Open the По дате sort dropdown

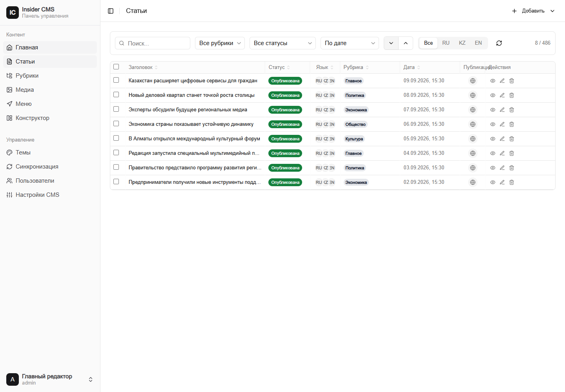[x=350, y=43]
